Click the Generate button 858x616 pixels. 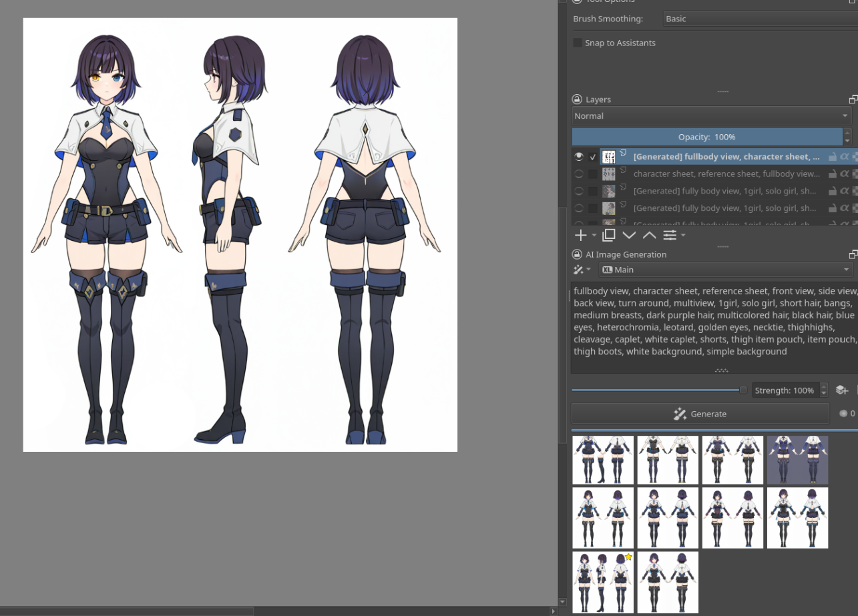pyautogui.click(x=700, y=414)
